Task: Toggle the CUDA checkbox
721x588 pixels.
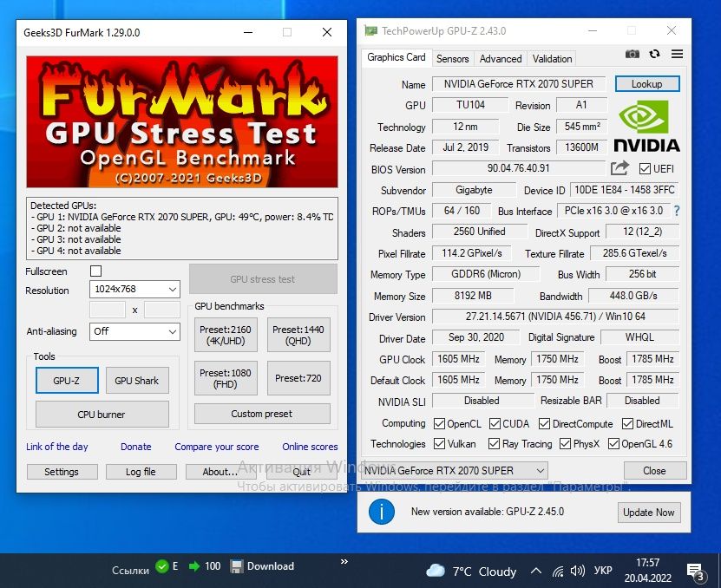Action: pos(495,423)
